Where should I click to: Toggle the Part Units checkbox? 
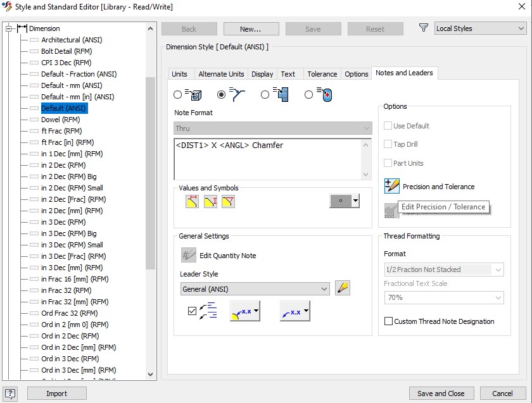388,163
